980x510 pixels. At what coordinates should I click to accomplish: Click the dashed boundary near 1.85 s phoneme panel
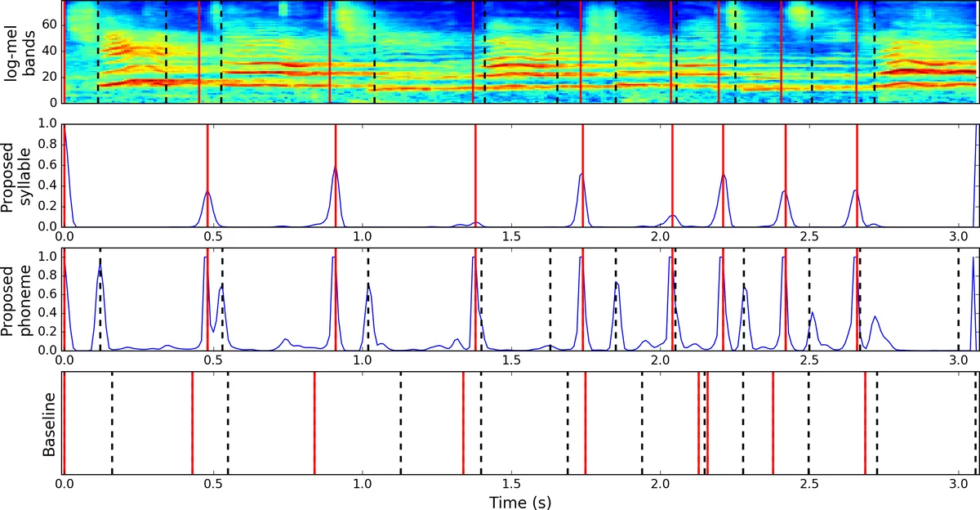[614, 298]
